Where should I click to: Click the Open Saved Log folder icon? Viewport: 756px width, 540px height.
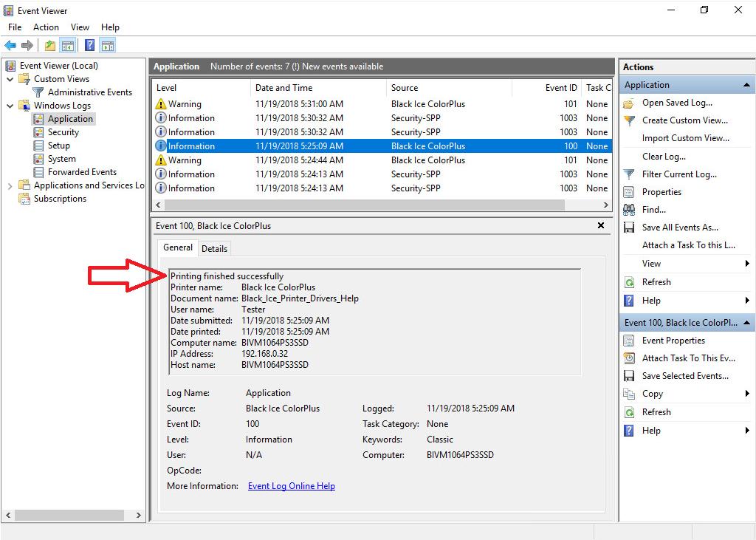(x=629, y=103)
